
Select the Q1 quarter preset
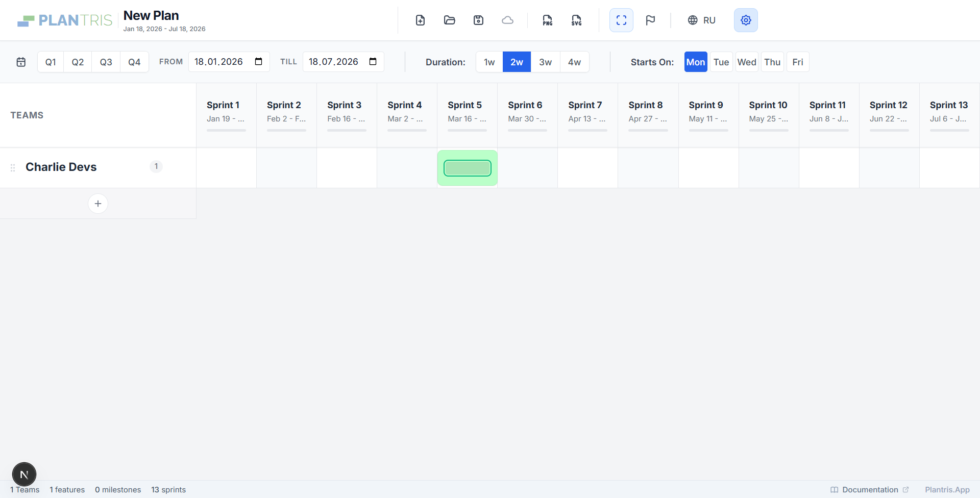click(51, 62)
